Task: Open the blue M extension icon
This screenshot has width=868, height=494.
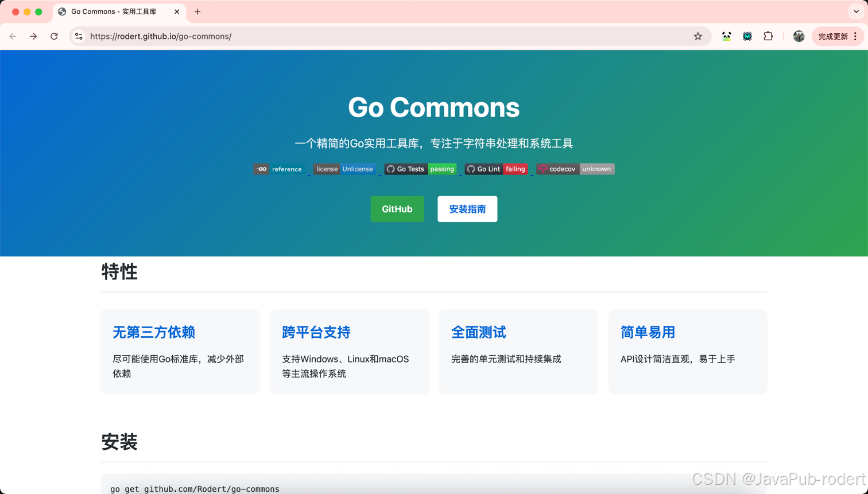Action: (747, 36)
